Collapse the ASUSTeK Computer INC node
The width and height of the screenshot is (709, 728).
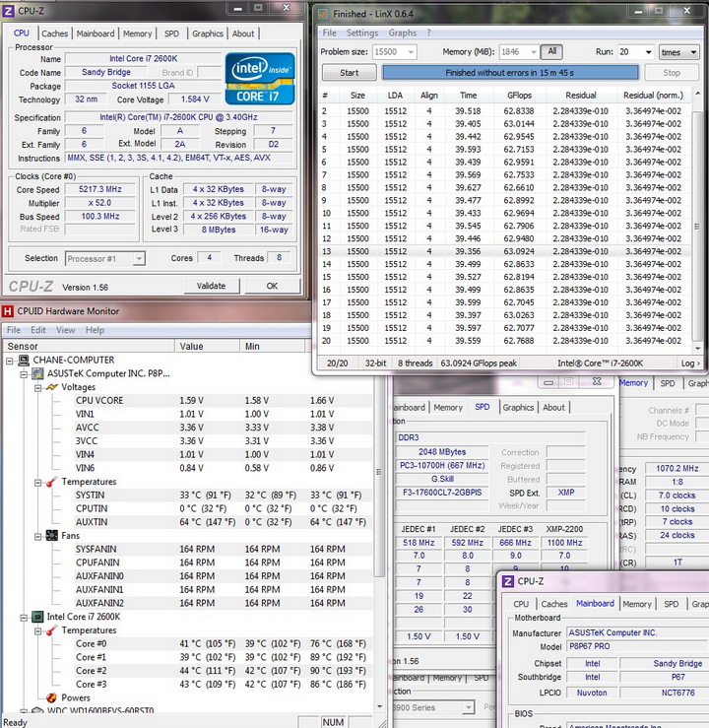click(24, 374)
